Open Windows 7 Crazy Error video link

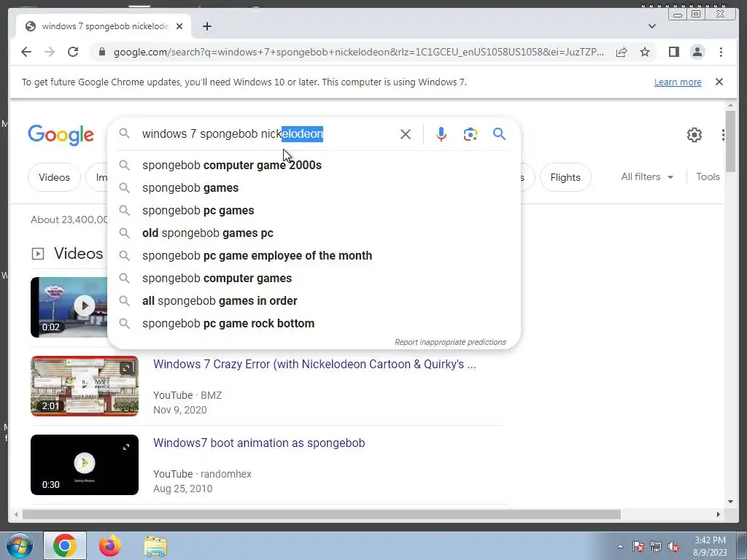pyautogui.click(x=314, y=365)
